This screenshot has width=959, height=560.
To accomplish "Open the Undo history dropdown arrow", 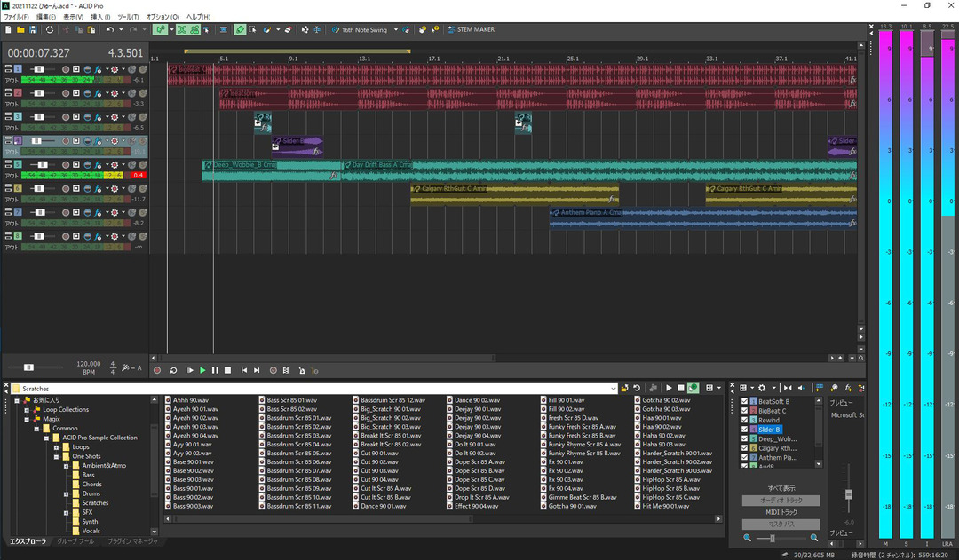I will coord(121,29).
